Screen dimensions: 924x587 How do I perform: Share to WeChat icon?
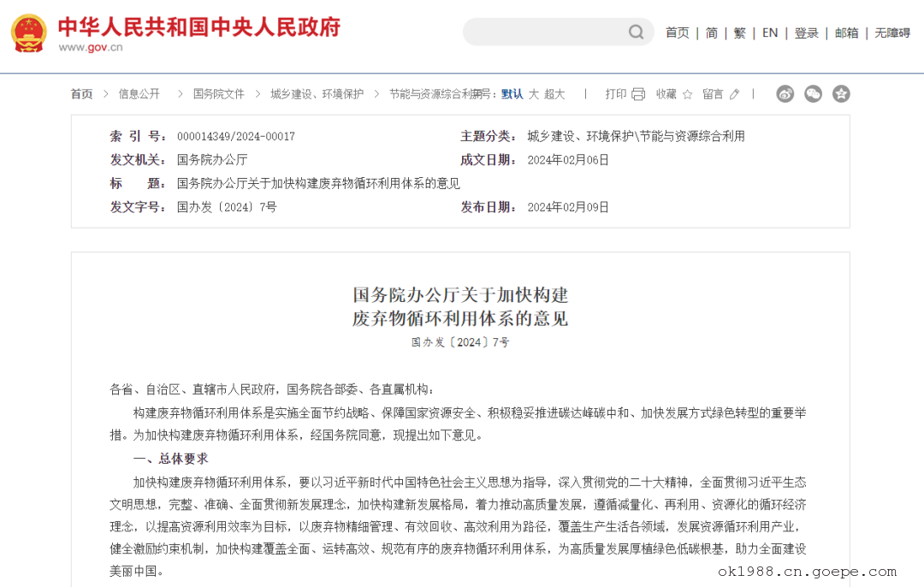[x=813, y=94]
